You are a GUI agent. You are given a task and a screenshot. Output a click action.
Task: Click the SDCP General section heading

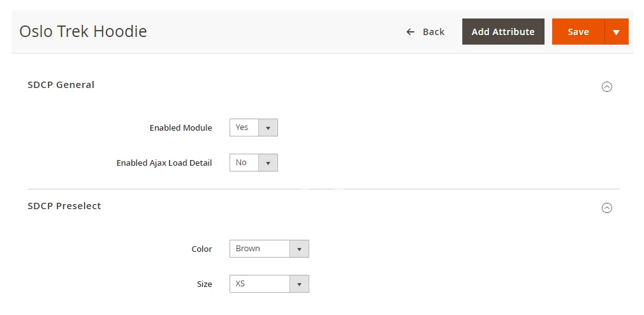point(61,85)
